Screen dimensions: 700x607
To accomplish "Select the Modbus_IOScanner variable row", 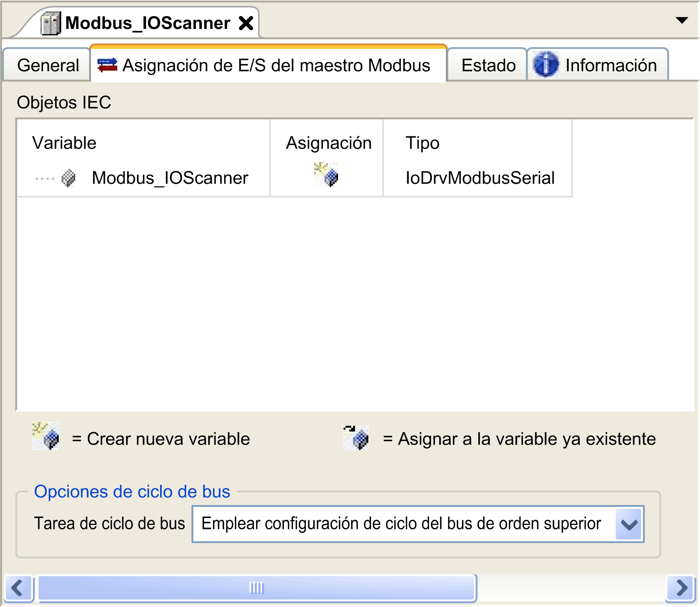I will pyautogui.click(x=170, y=178).
